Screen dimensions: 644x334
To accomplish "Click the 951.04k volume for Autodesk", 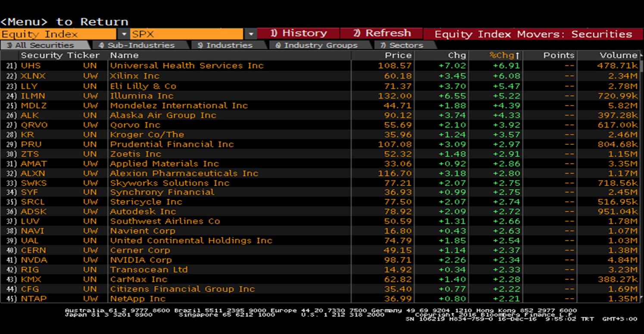I will coord(618,212).
